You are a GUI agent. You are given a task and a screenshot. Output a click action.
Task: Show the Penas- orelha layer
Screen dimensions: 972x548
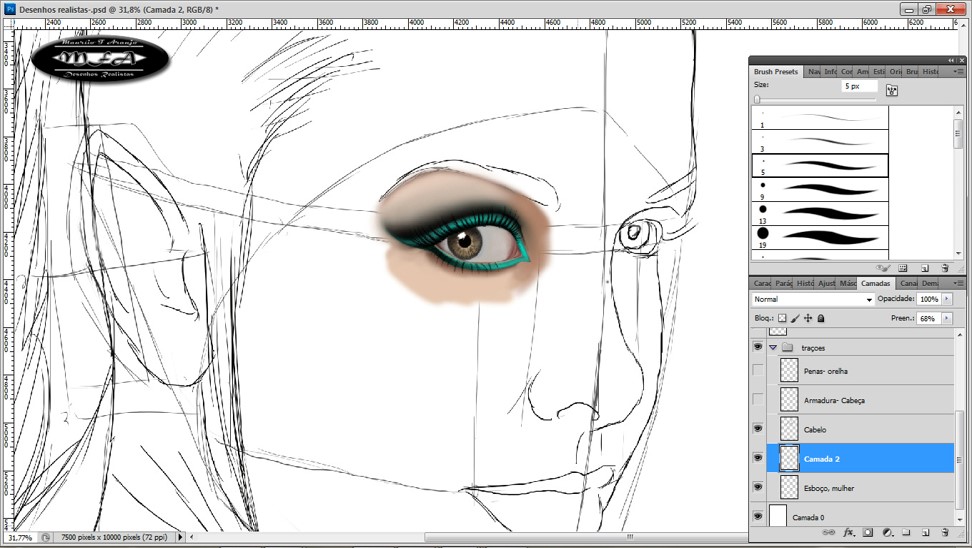tap(758, 370)
